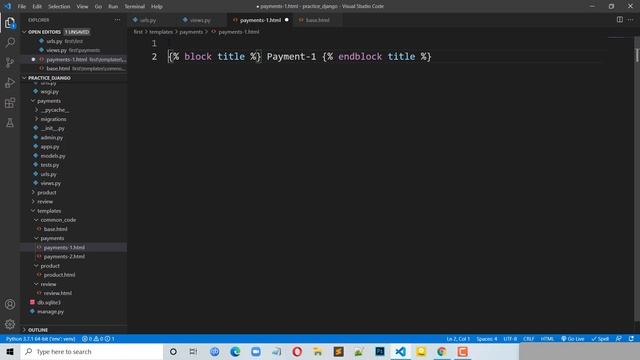Open models.py in file tree
The width and height of the screenshot is (640, 360).
point(53,156)
